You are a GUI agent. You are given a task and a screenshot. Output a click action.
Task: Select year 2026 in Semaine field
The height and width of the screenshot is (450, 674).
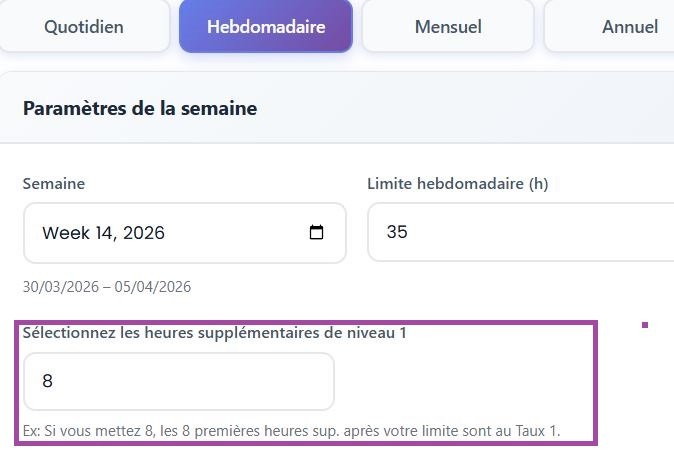point(143,233)
